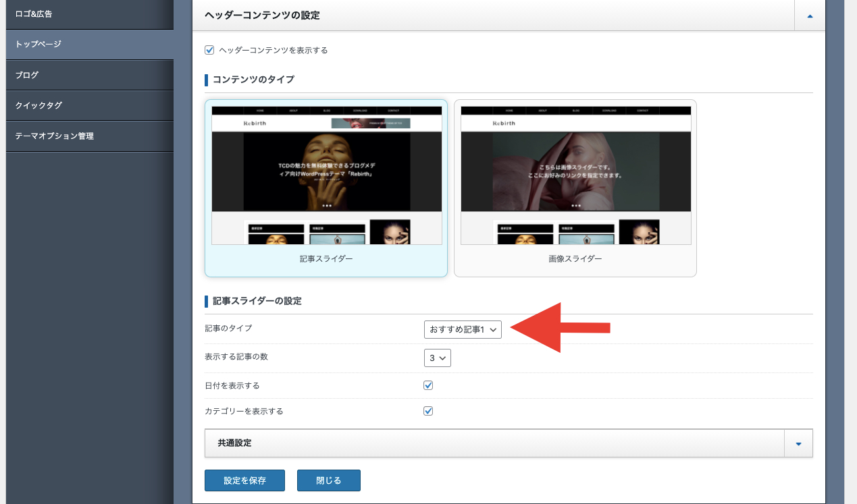
Task: Toggle the 日付を表示する checkbox
Action: point(428,385)
